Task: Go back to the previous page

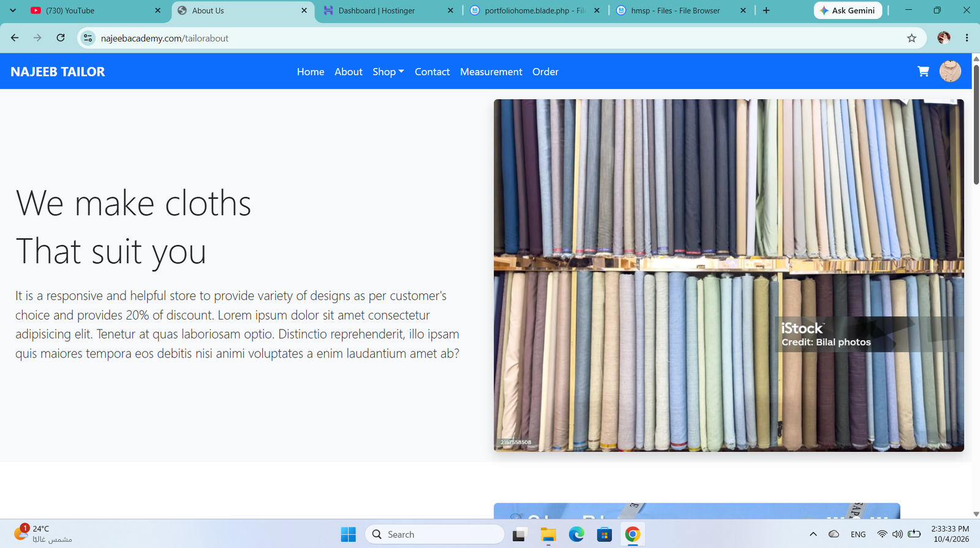Action: tap(15, 38)
